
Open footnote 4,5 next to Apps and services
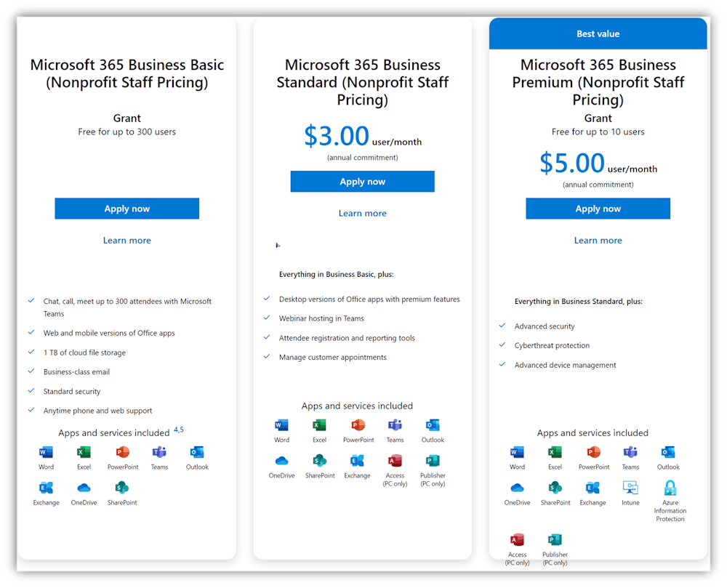click(x=179, y=430)
